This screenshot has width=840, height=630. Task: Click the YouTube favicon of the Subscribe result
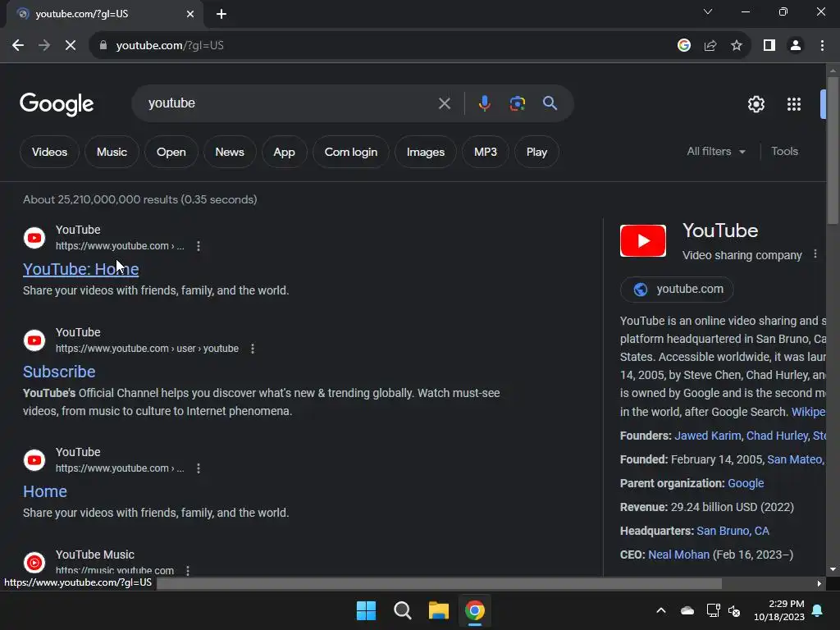click(x=34, y=340)
